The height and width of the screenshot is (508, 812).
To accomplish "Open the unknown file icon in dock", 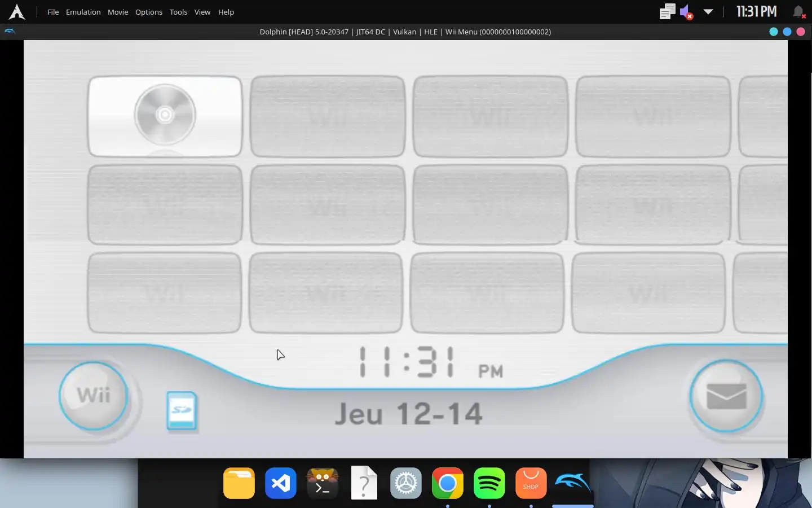I will [x=364, y=483].
